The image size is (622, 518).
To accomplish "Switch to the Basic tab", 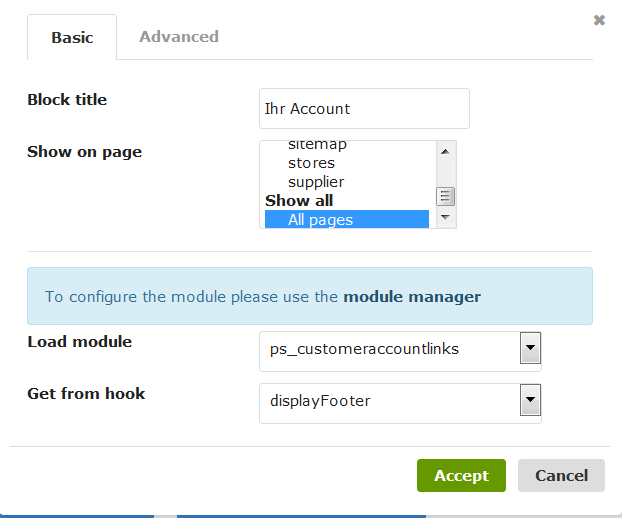I will click(x=72, y=37).
